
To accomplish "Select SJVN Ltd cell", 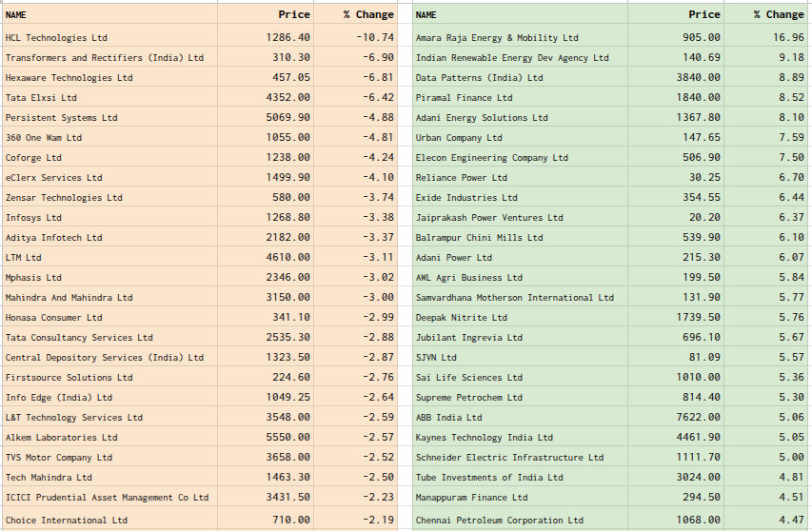I will tap(520, 358).
